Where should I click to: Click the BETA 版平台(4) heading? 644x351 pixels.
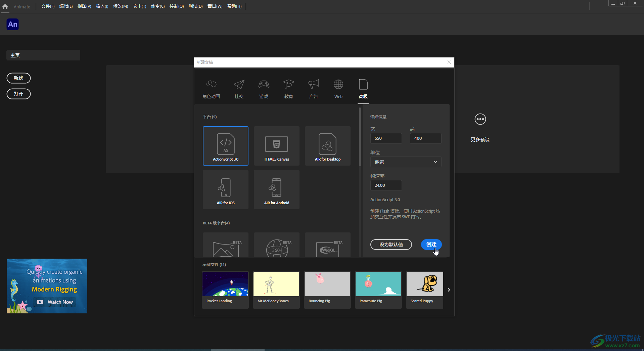point(216,223)
